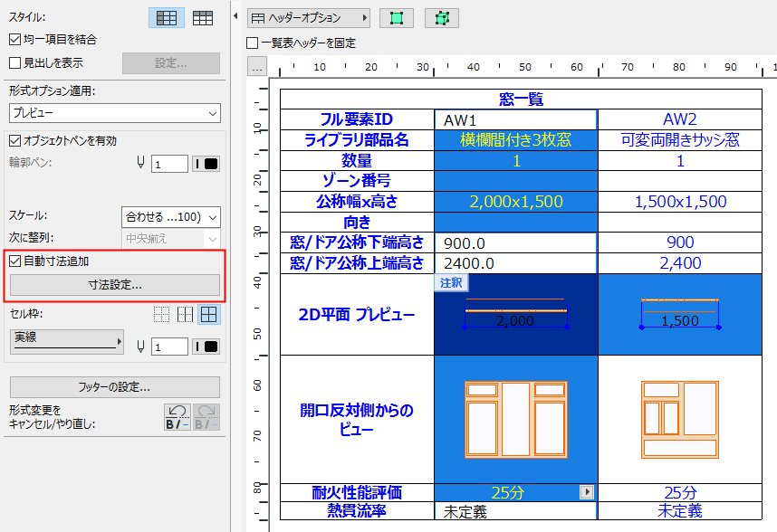
Task: Disable the 均一項目を結合 checkbox
Action: [14, 37]
